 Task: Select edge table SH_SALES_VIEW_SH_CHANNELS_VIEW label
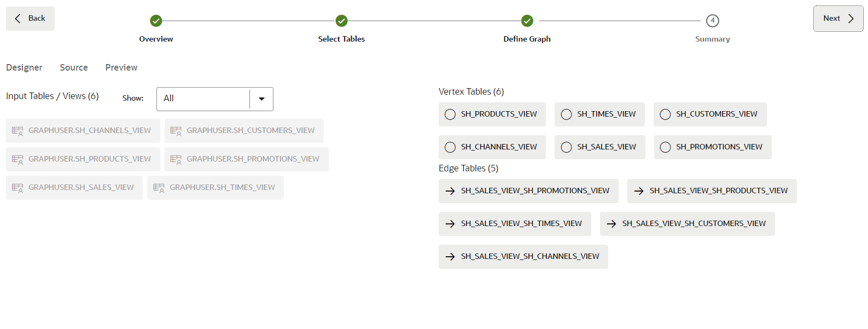point(530,256)
